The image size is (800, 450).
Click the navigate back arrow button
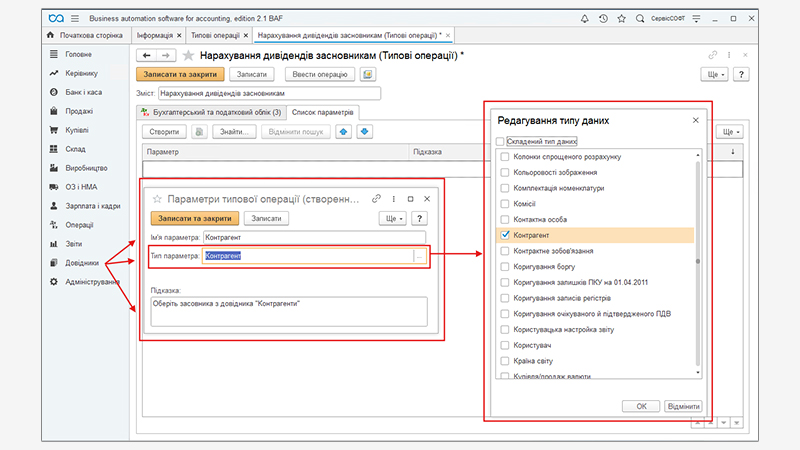coord(147,56)
